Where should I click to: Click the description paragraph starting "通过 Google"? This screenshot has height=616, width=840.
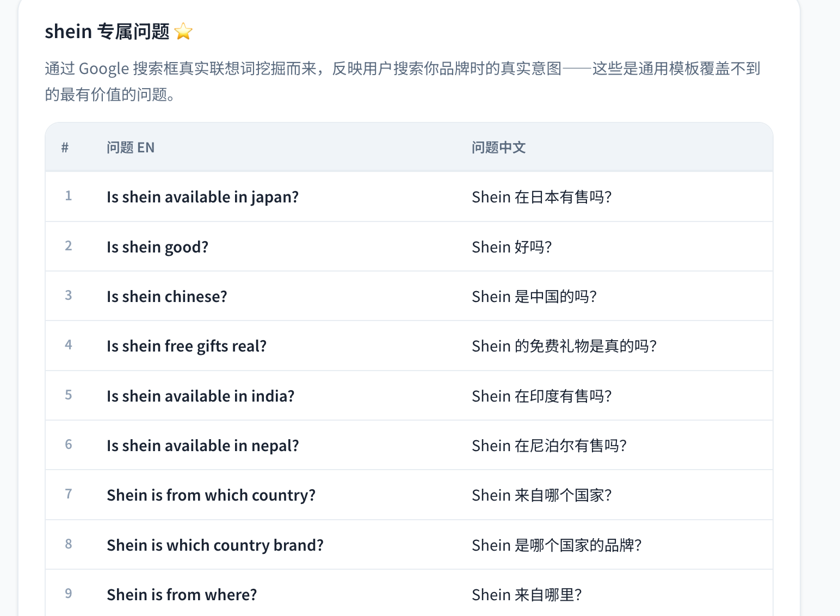click(x=403, y=82)
